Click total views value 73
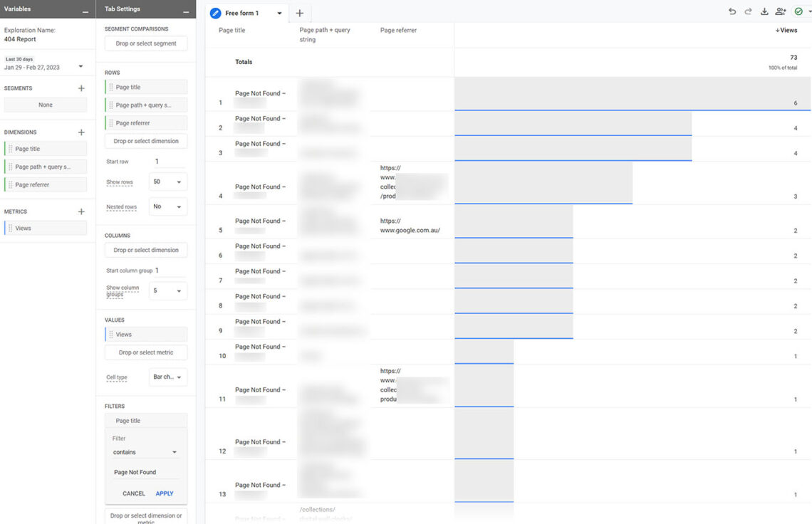 point(793,58)
